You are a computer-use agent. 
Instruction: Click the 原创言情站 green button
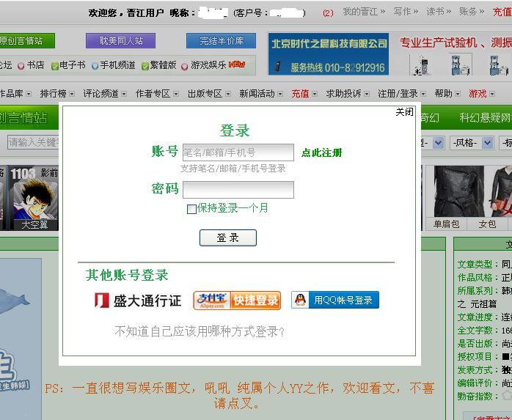click(x=27, y=41)
